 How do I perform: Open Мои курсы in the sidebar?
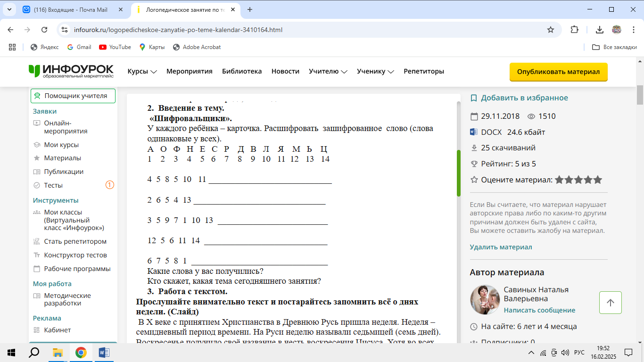(x=61, y=145)
